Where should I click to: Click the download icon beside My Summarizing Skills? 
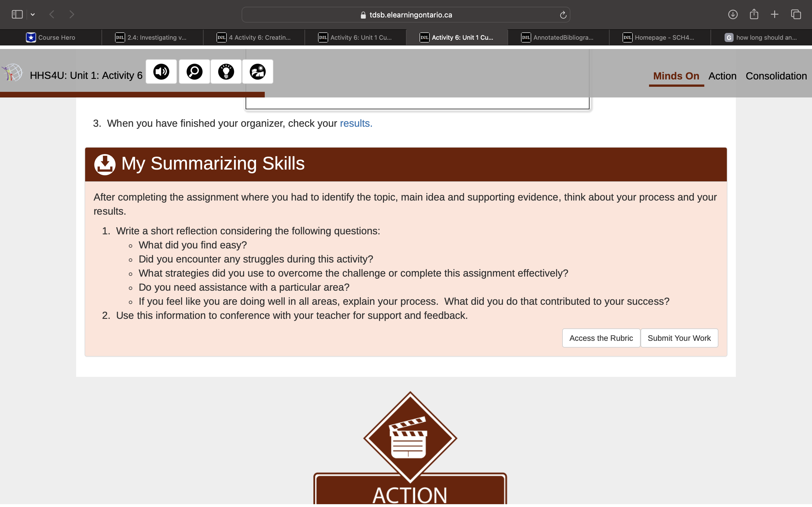point(105,164)
